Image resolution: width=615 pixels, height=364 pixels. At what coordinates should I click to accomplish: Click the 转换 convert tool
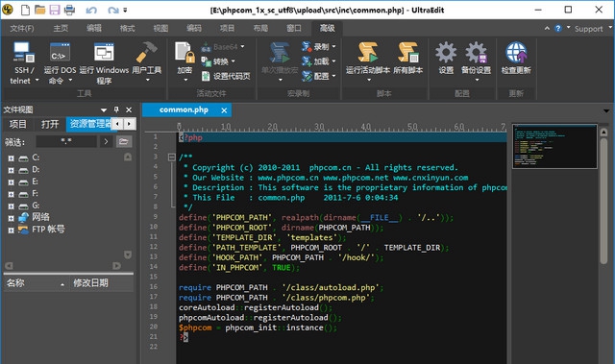pyautogui.click(x=218, y=61)
